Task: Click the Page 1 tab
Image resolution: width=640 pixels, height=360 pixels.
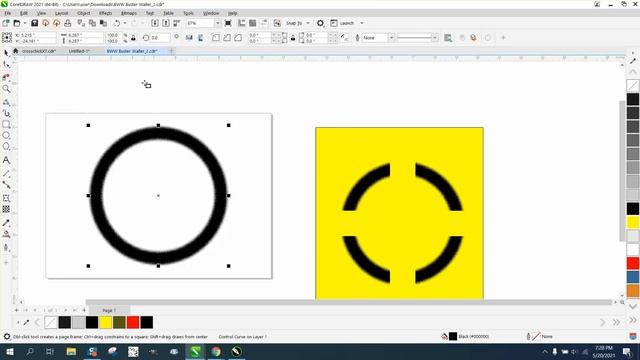Action: coord(109,311)
